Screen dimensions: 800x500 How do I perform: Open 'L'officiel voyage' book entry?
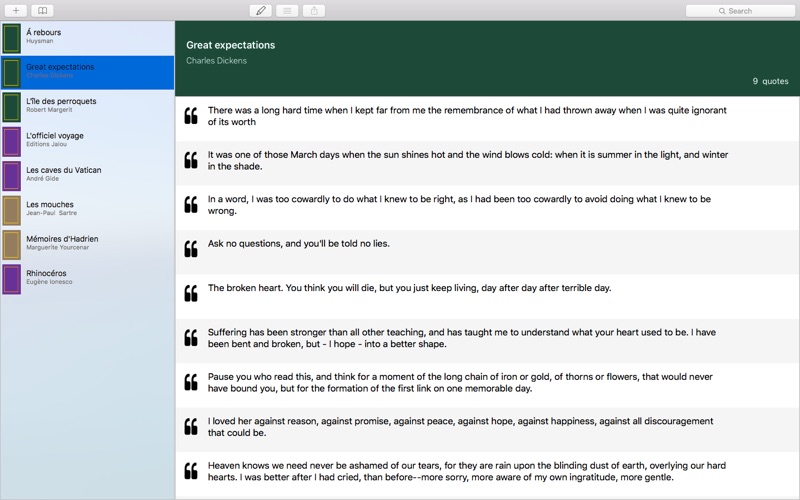click(87, 141)
